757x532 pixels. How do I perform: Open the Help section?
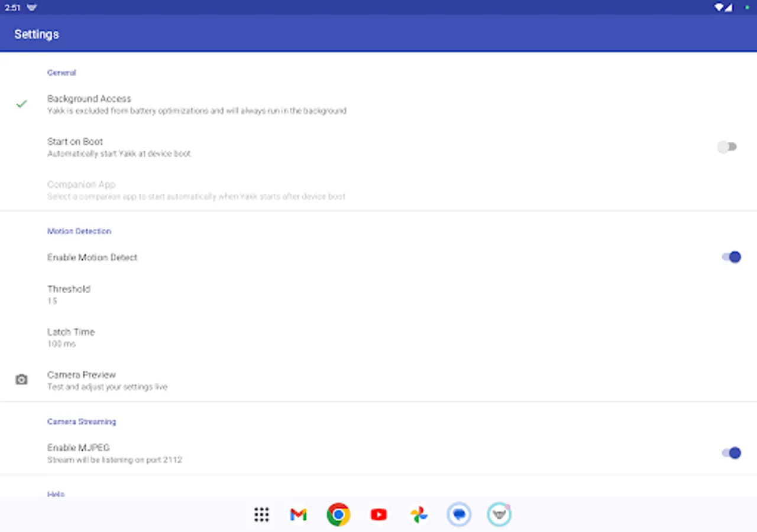(56, 494)
